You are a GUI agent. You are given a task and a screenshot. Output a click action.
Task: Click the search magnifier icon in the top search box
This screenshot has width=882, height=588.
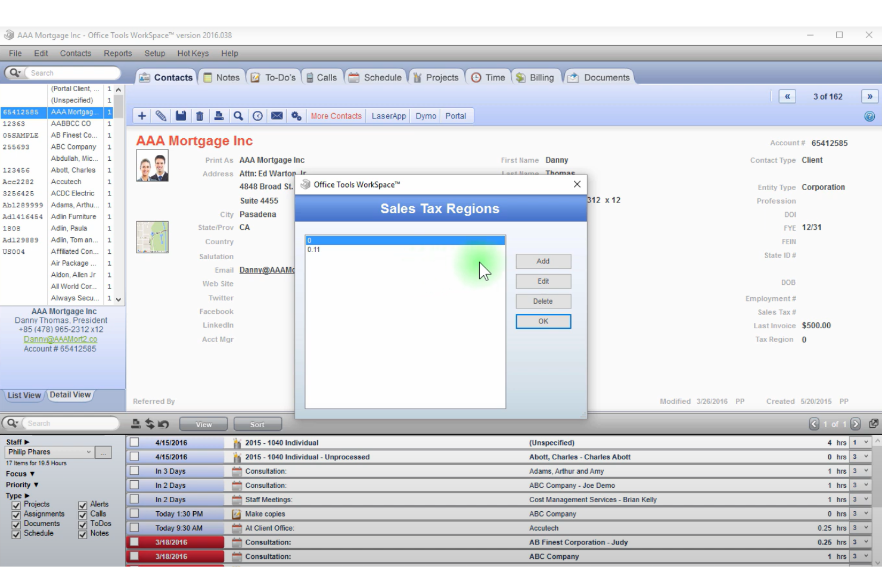point(14,73)
